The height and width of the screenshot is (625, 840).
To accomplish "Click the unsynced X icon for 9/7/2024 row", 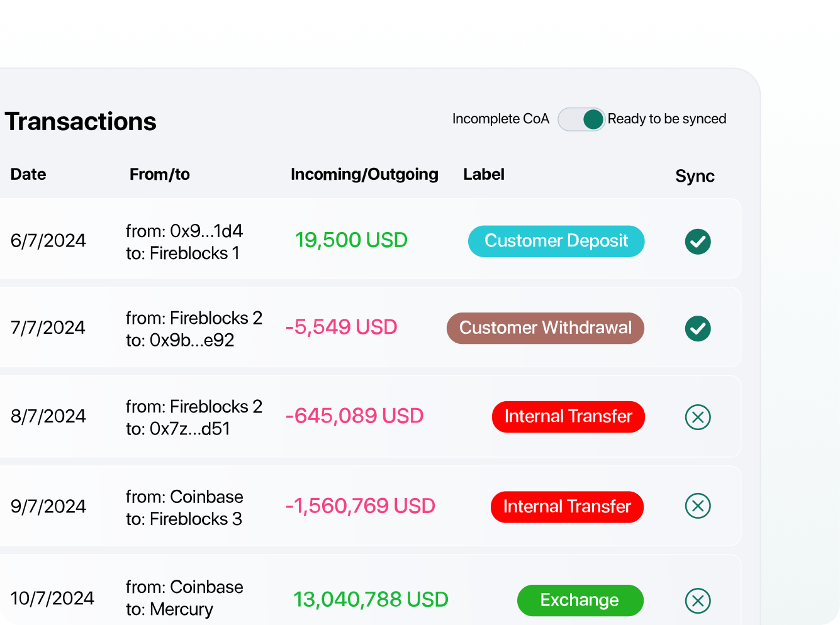I will tap(698, 506).
